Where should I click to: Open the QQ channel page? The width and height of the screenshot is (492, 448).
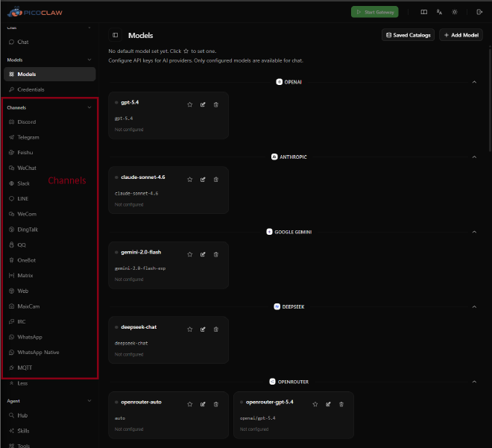click(x=50, y=244)
